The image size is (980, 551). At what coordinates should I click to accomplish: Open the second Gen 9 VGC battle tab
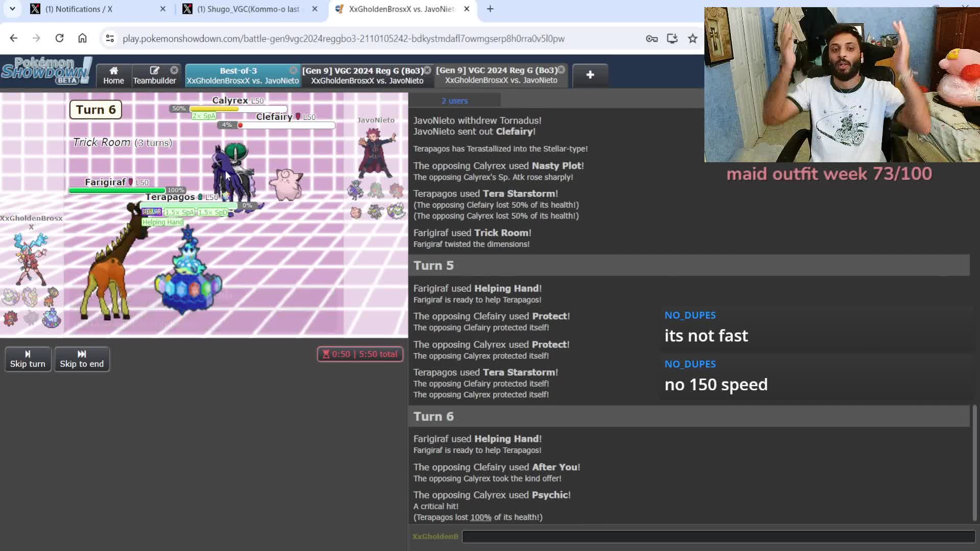point(367,75)
